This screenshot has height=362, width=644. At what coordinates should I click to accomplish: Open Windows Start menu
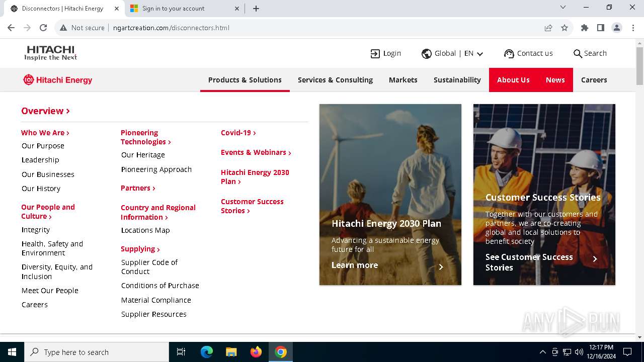12,352
